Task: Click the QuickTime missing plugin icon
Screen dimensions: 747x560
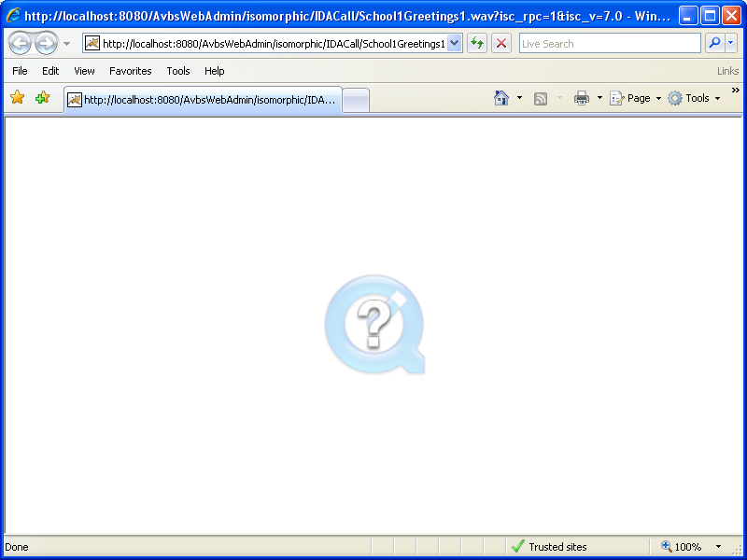Action: [x=374, y=325]
